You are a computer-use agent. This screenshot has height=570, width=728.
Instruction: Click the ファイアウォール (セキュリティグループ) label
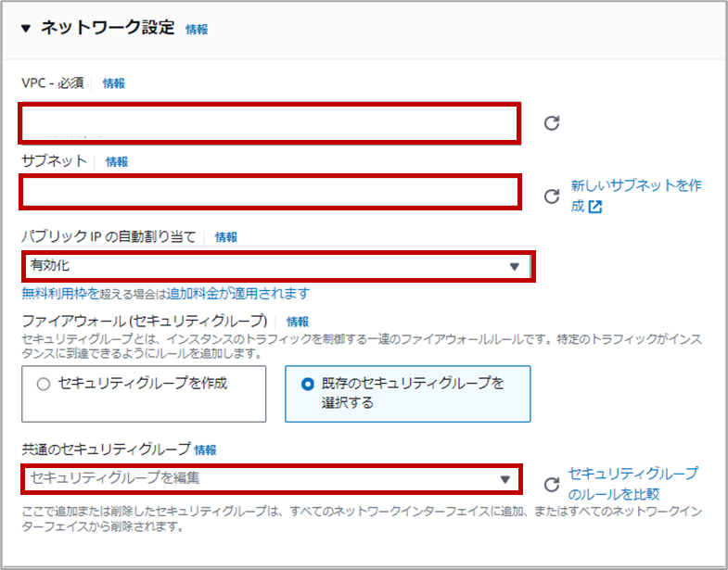coord(145,321)
